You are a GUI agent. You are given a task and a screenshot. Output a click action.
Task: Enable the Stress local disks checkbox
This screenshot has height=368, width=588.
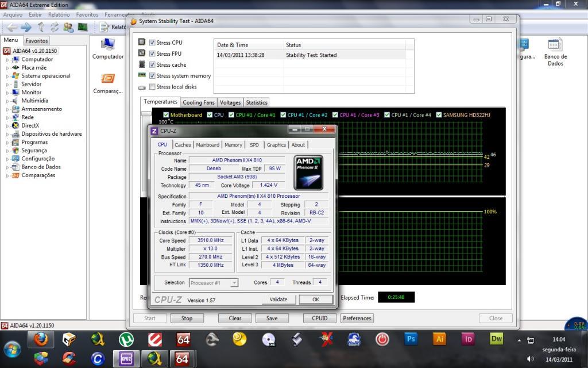(152, 87)
